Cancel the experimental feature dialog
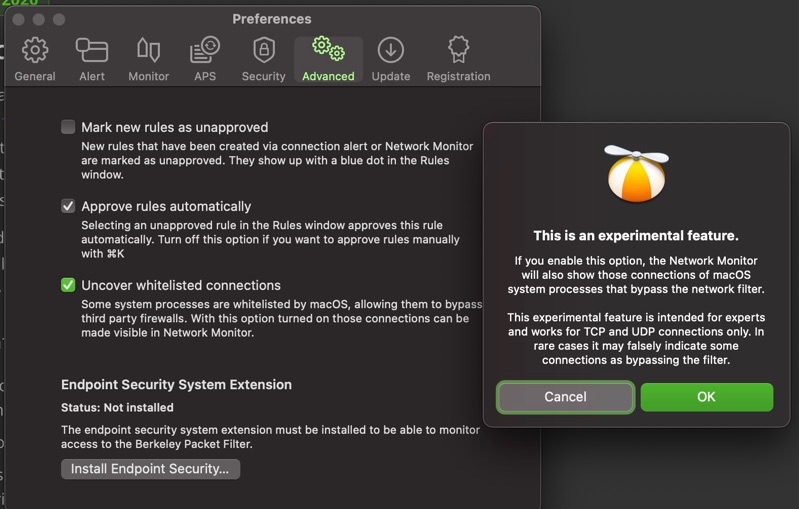This screenshot has height=509, width=799. (565, 397)
